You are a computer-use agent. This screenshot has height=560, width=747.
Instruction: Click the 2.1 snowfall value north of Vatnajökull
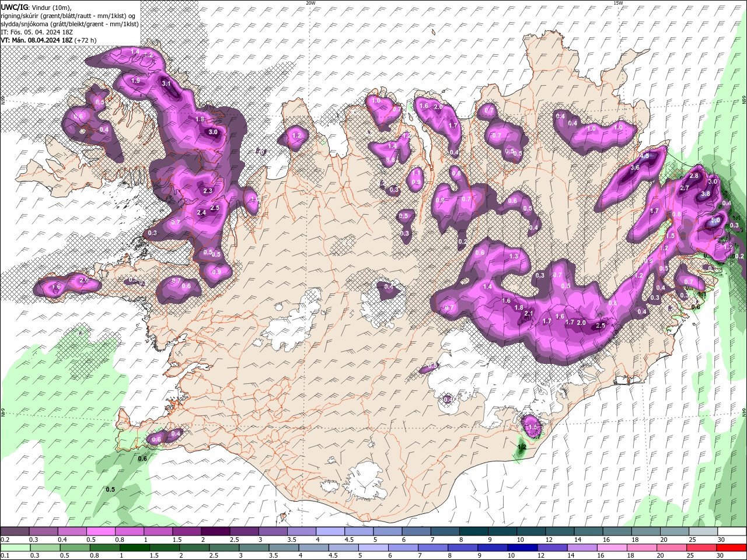pyautogui.click(x=529, y=313)
